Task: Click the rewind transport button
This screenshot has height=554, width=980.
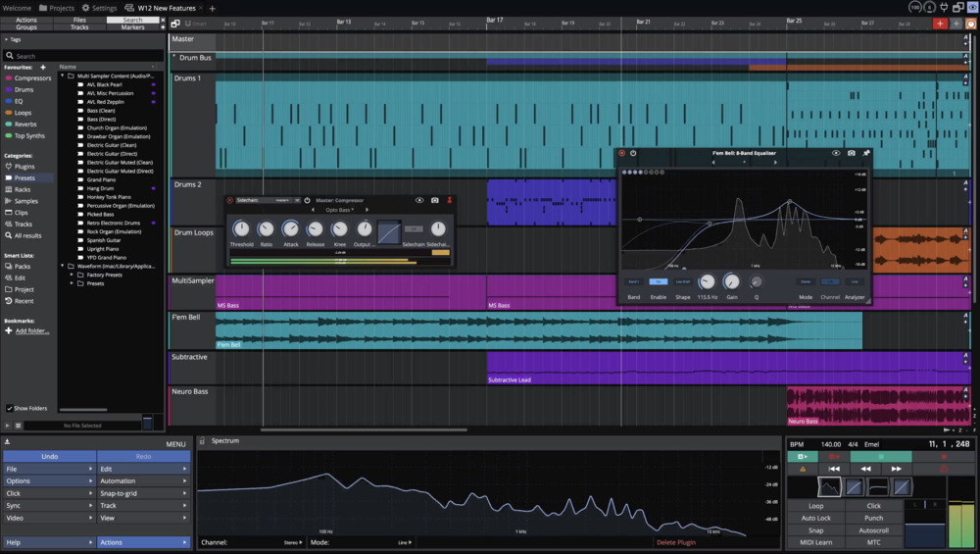Action: pos(865,470)
